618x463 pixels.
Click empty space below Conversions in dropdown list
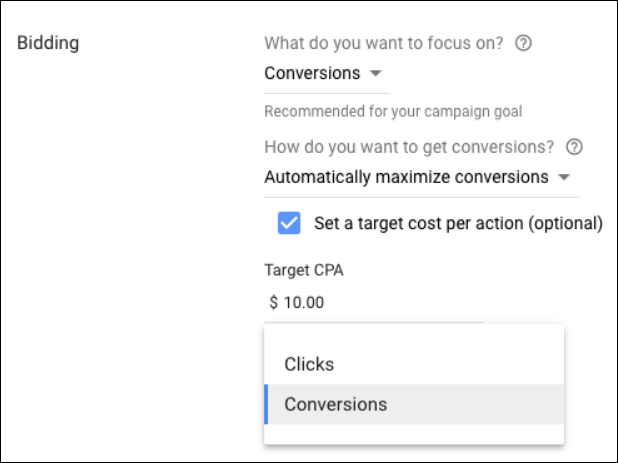[x=414, y=434]
